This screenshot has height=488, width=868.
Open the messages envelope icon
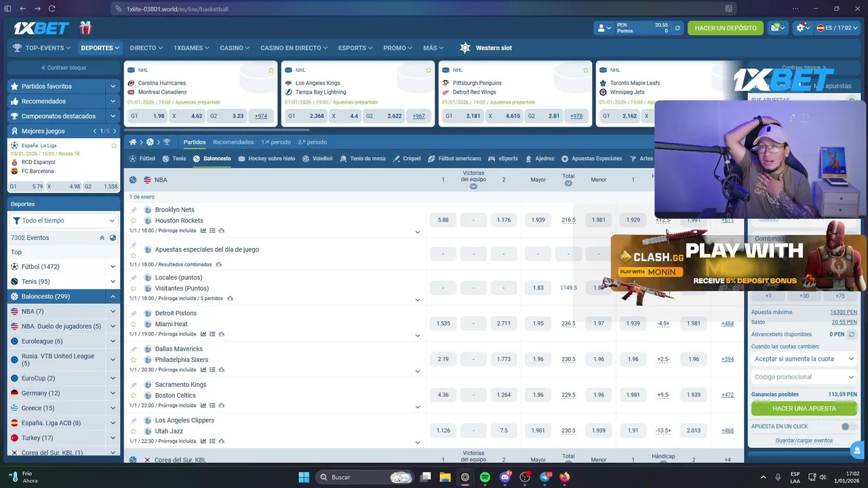[778, 28]
